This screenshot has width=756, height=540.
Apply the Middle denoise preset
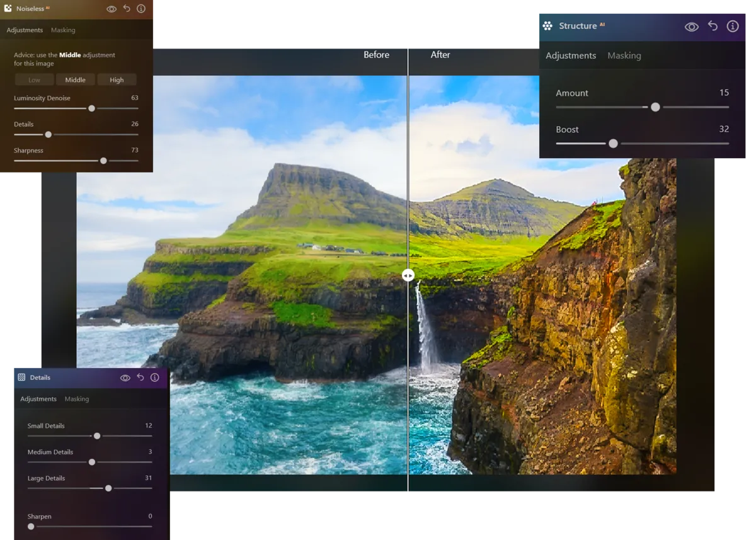75,79
